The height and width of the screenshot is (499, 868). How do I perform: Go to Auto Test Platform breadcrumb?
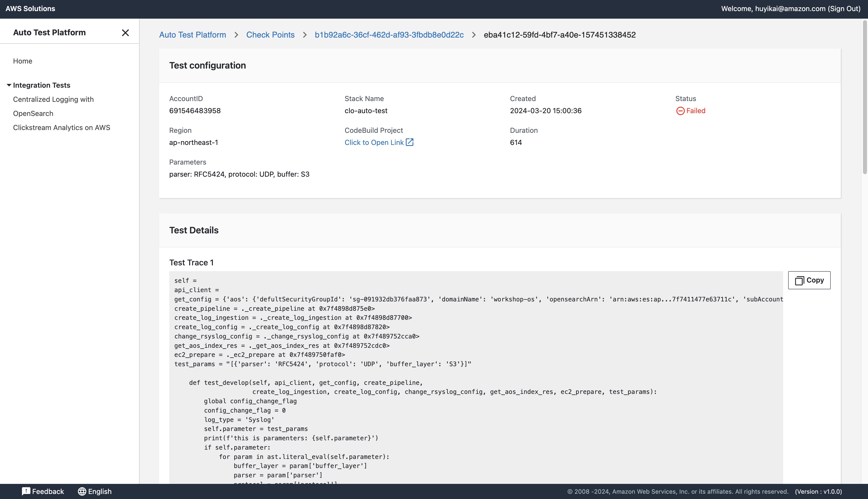coord(192,35)
